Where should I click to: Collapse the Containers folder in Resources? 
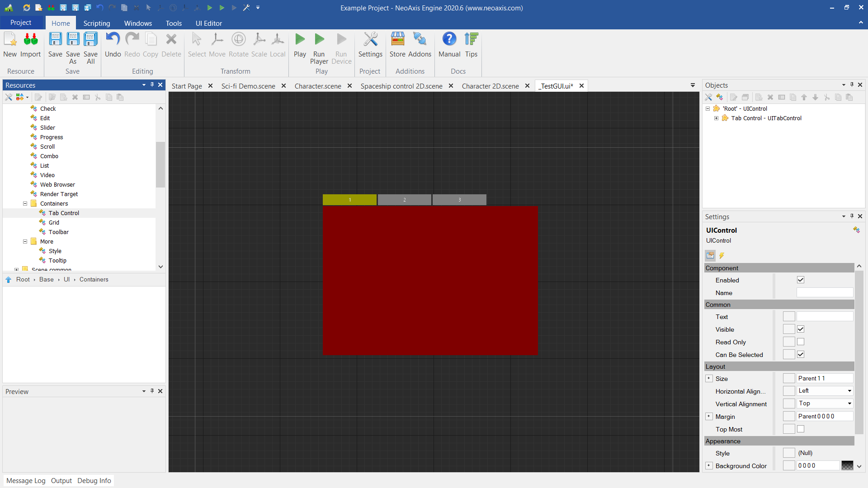click(25, 203)
